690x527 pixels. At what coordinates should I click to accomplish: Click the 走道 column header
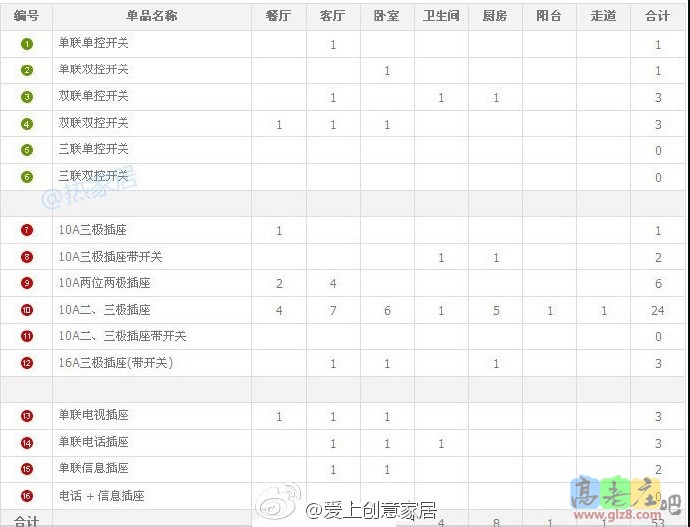[603, 16]
